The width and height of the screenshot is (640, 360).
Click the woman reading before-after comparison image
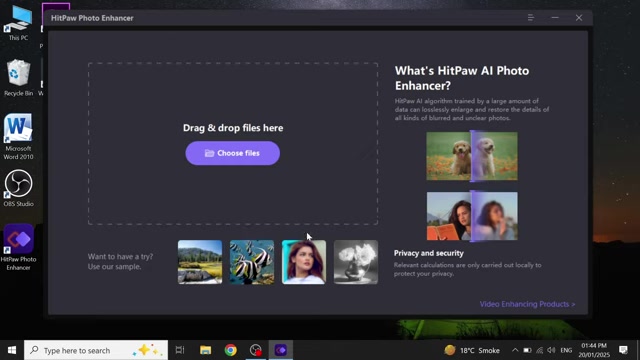[x=472, y=216]
